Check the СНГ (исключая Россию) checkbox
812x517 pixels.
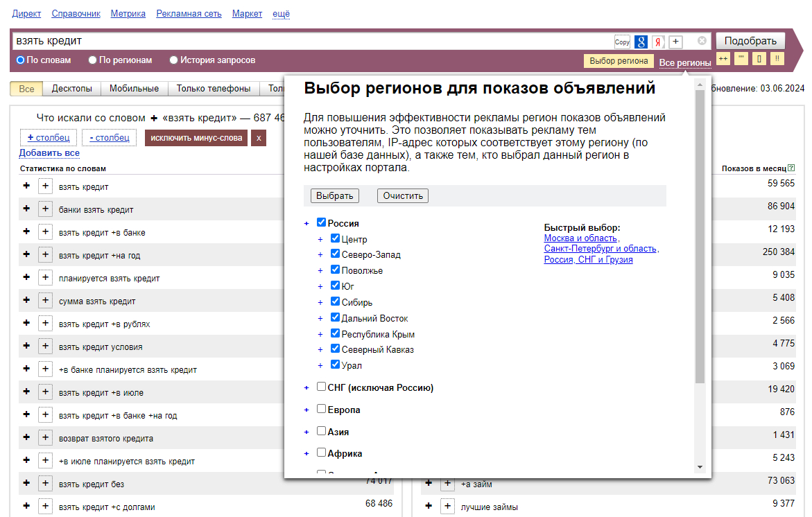[321, 387]
